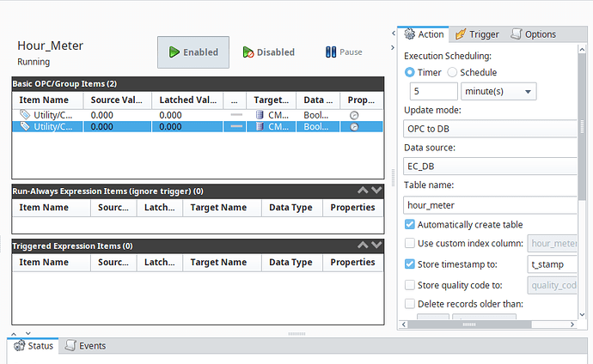Sort Basic OPC table by Source Val... column
Image resolution: width=593 pixels, height=364 pixels.
coord(117,100)
